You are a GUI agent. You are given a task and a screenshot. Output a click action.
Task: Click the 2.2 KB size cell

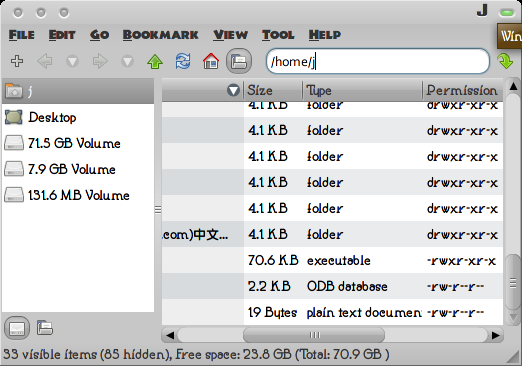coord(269,286)
